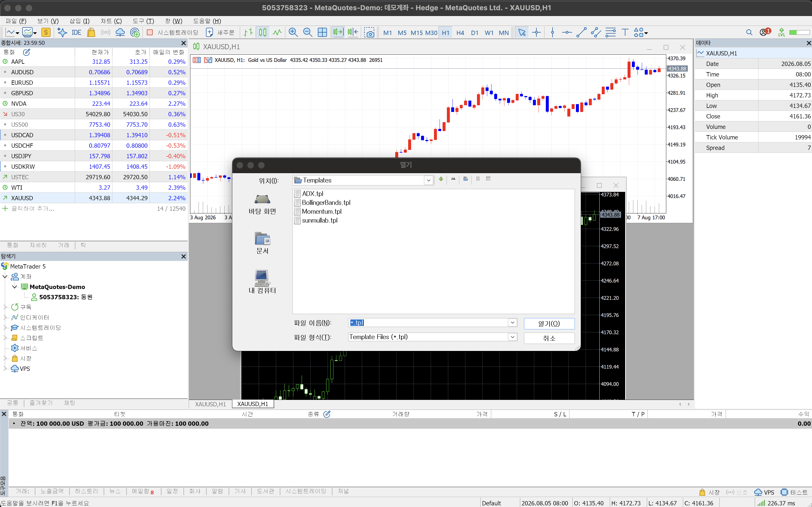
Task: Open 문서 shortcut in dialog sidebar
Action: pos(262,243)
